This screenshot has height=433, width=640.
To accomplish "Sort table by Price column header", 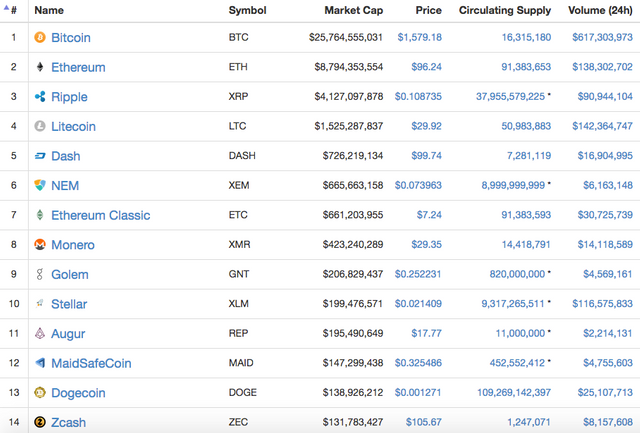I will click(429, 10).
